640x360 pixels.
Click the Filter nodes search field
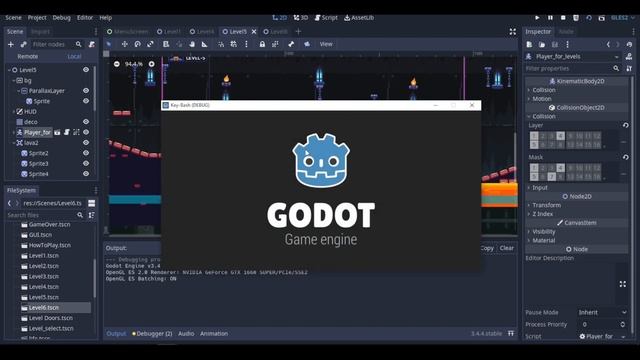pyautogui.click(x=57, y=44)
